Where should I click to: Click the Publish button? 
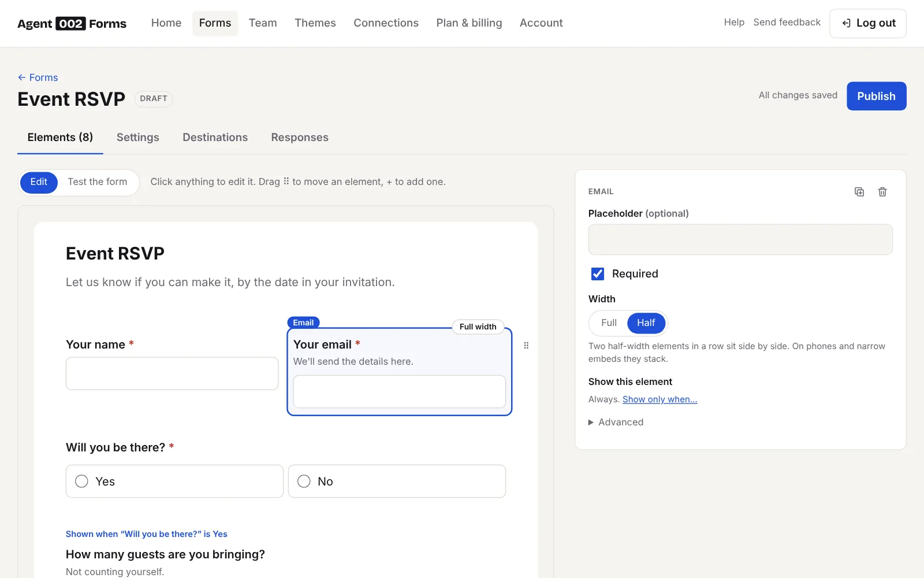[876, 96]
